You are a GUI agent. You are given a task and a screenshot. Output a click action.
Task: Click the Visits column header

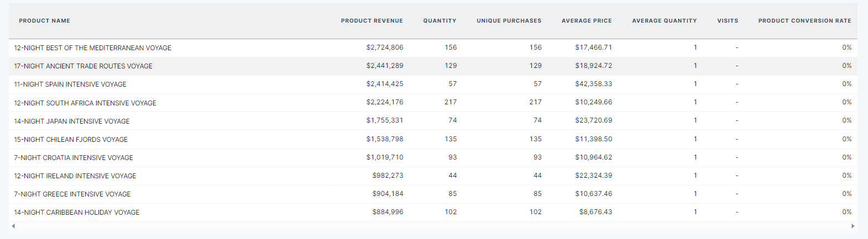pyautogui.click(x=727, y=21)
